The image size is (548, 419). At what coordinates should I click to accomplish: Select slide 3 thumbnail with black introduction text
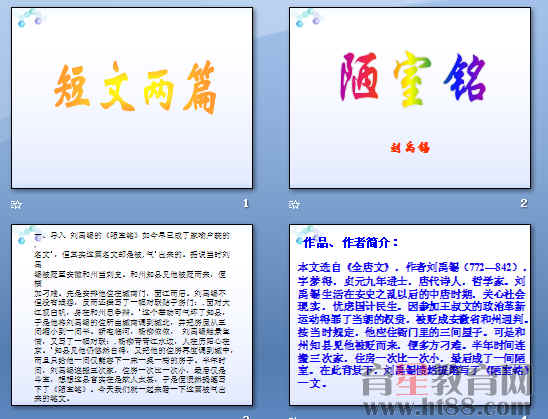click(x=132, y=315)
